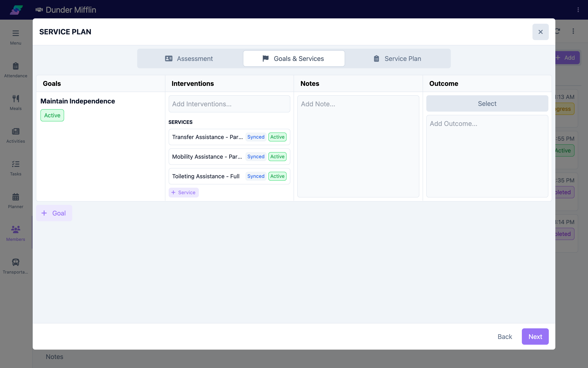Click the Dunder Mifflin organization name
The width and height of the screenshot is (588, 368).
click(71, 10)
